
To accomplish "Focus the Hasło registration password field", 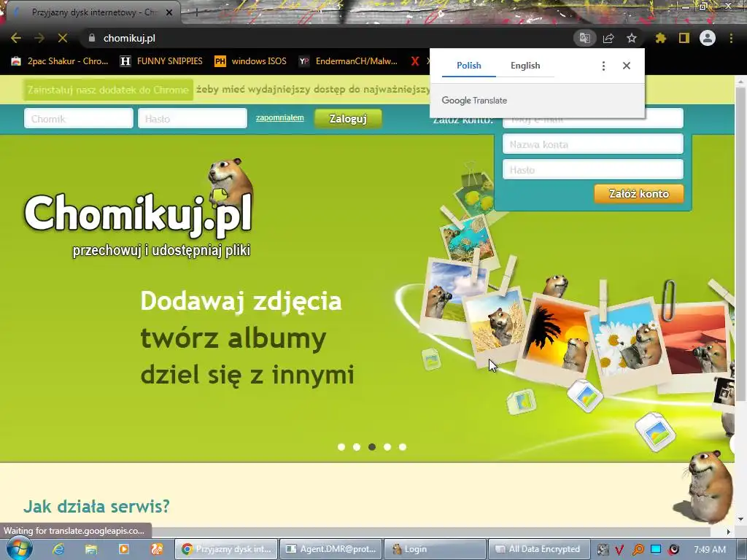I will pos(593,169).
